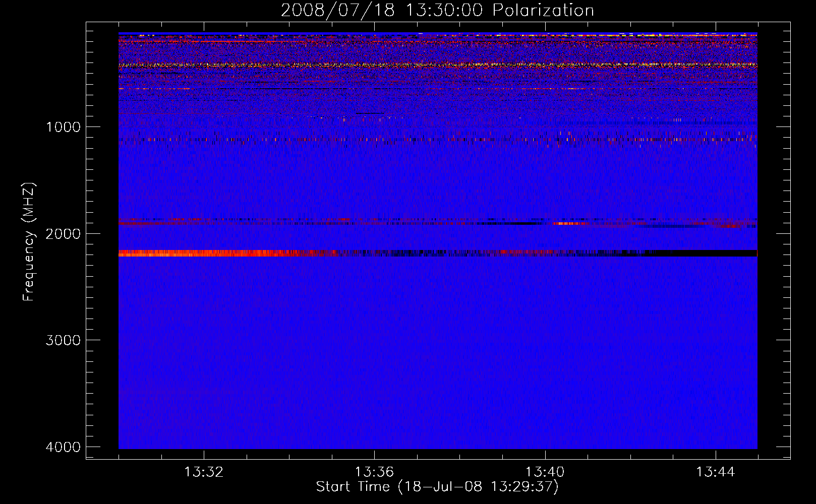816x504 pixels.
Task: Click the yellow-white interference band near top
Action: (x=438, y=65)
